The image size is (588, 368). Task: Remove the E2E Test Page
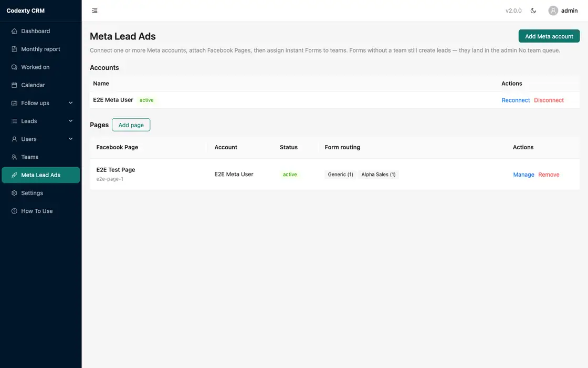pos(549,175)
